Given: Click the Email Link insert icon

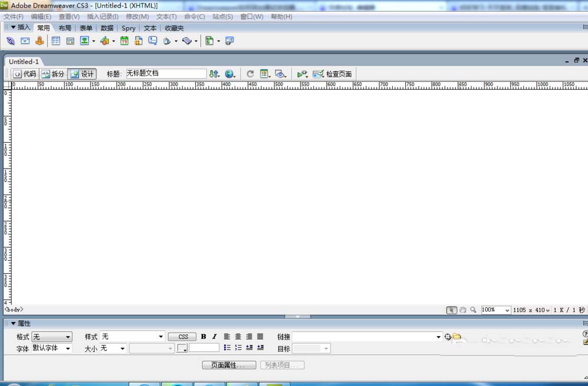Looking at the screenshot, I should coord(25,41).
